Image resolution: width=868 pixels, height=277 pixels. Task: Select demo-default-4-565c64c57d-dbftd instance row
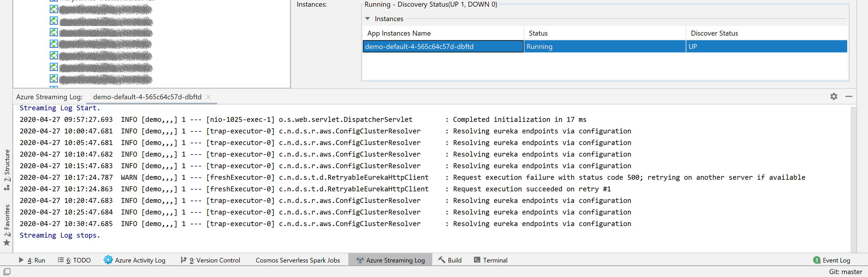[x=605, y=47]
